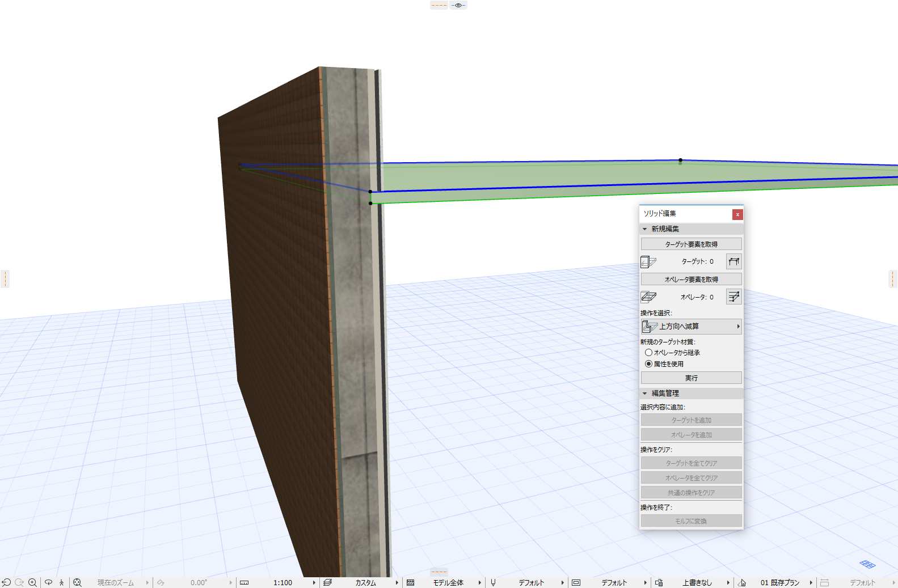Image resolution: width=898 pixels, height=588 pixels.
Task: Open the 01 既存プラン renovation filter dropdown
Action: pos(811,582)
